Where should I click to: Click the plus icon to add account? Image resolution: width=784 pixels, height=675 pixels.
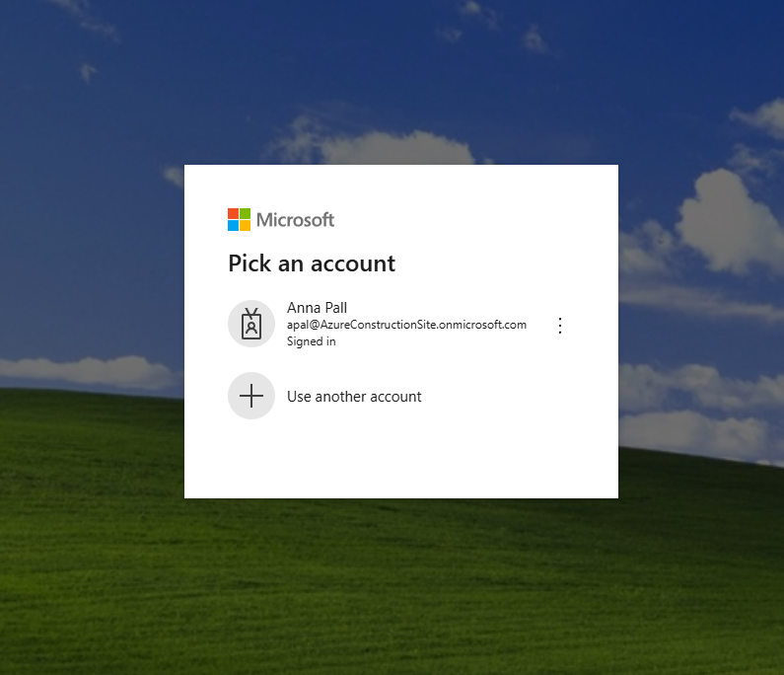(251, 396)
